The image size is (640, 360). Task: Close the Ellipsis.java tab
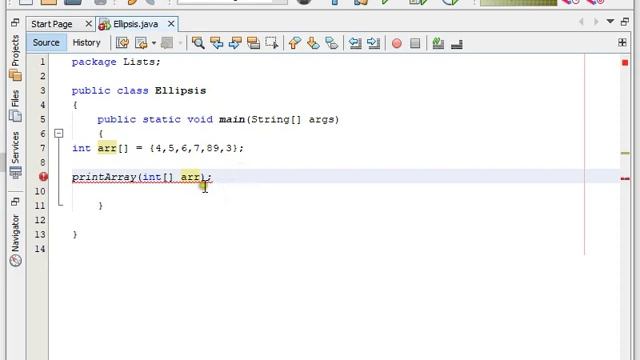click(x=171, y=24)
